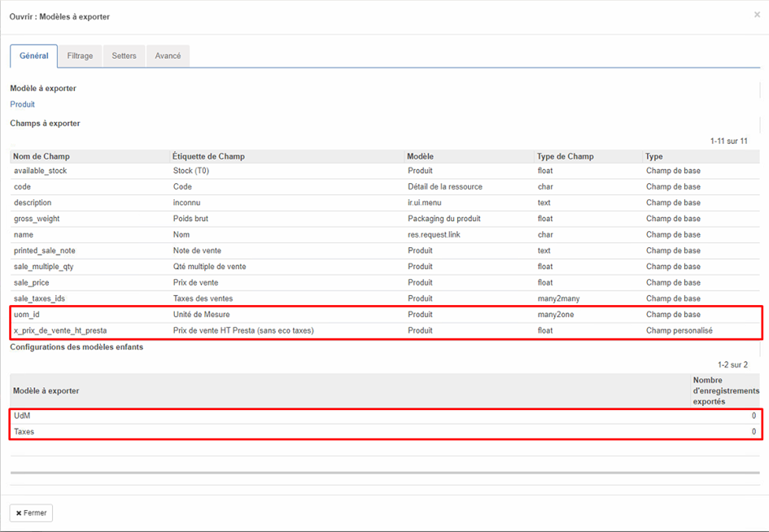Sort by Nom de Champ column header
769x532 pixels.
point(42,156)
